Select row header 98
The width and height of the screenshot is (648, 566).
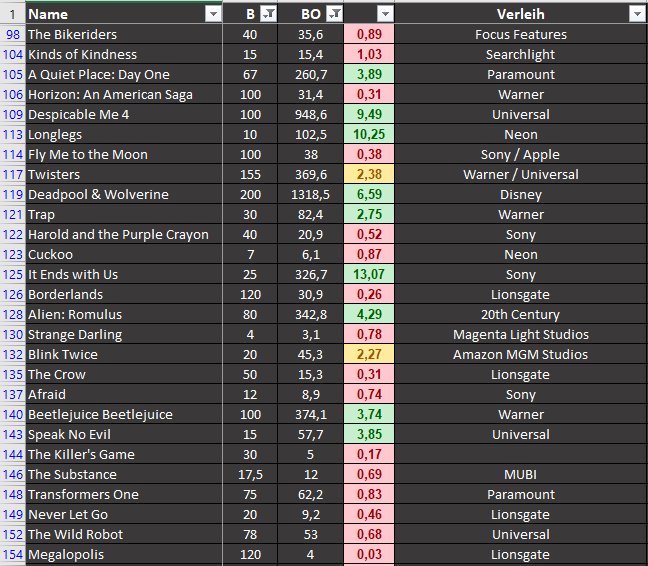12,34
